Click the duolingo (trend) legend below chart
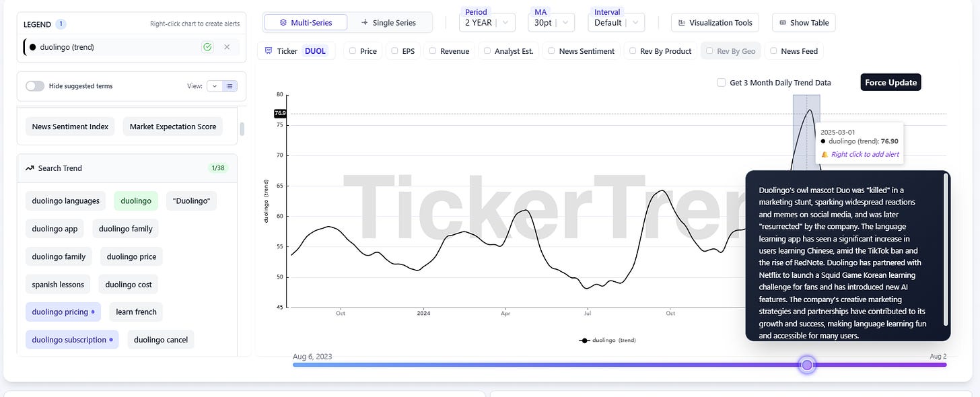This screenshot has height=397, width=980. pyautogui.click(x=608, y=340)
